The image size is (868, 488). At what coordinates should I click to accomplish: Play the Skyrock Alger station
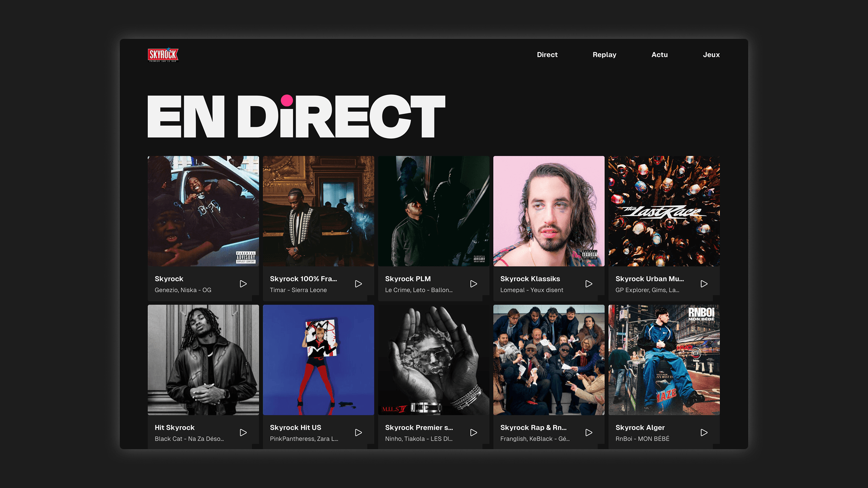(704, 432)
